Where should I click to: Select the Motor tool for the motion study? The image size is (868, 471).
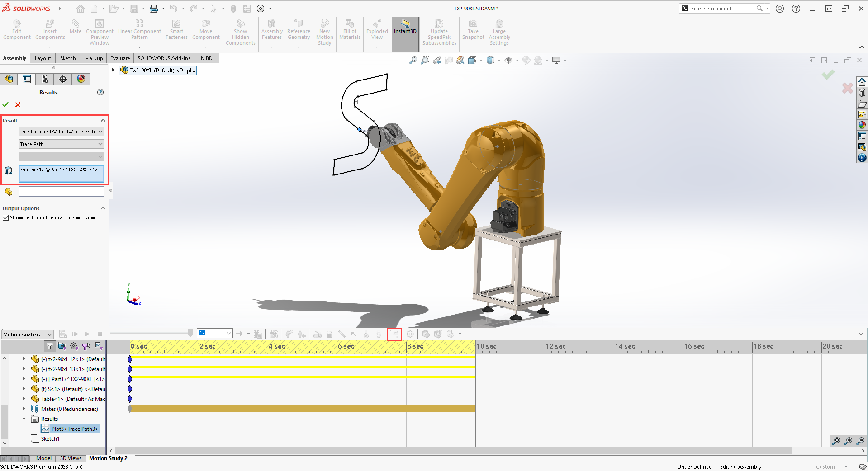click(x=317, y=334)
